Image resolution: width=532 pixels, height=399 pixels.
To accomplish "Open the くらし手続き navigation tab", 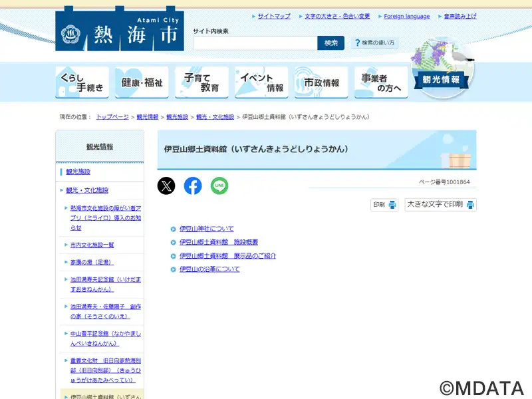I will pos(82,82).
